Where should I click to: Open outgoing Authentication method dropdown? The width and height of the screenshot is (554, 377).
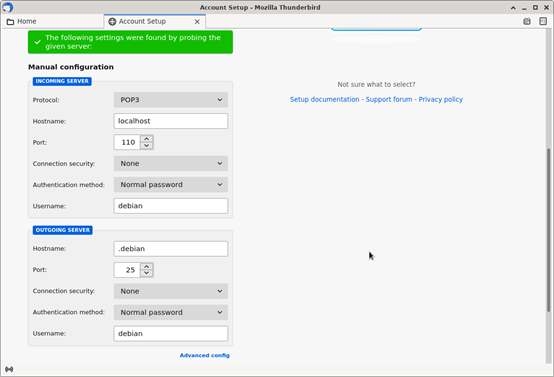tap(171, 312)
